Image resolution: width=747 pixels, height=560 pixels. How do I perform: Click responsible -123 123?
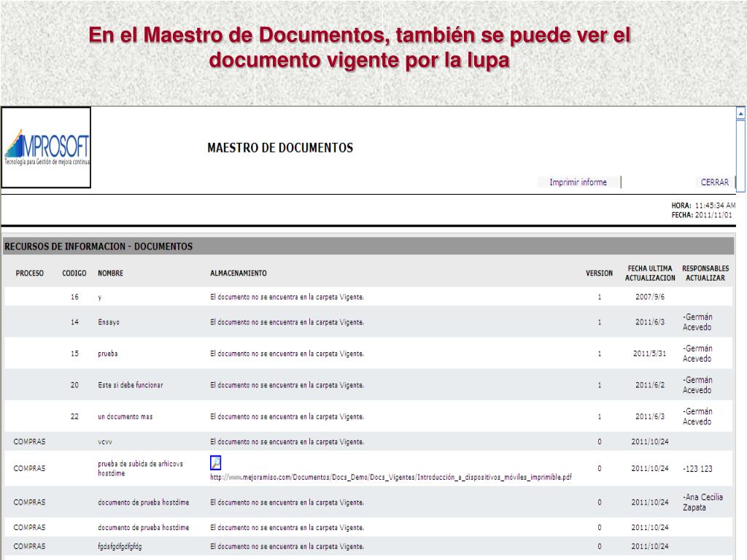(697, 469)
